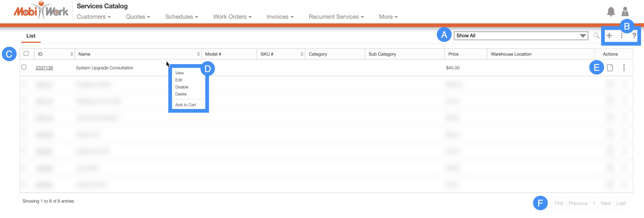Click document icon in System Upgrade row
The height and width of the screenshot is (218, 644).
(610, 68)
